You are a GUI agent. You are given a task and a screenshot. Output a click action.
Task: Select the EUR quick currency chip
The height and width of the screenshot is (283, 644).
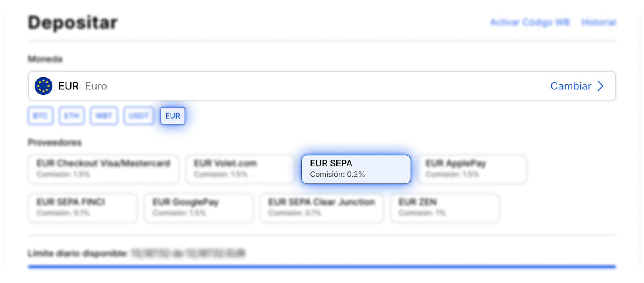(173, 116)
